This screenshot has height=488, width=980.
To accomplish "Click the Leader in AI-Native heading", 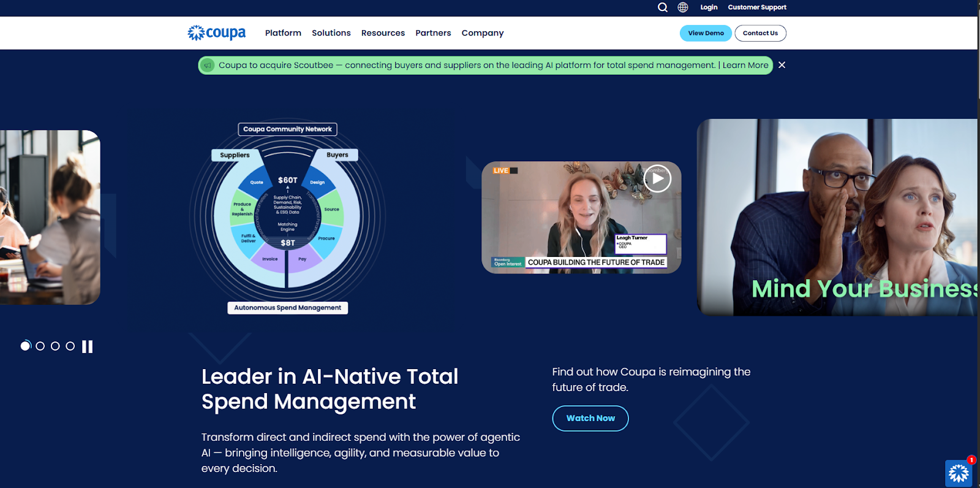I will click(330, 389).
